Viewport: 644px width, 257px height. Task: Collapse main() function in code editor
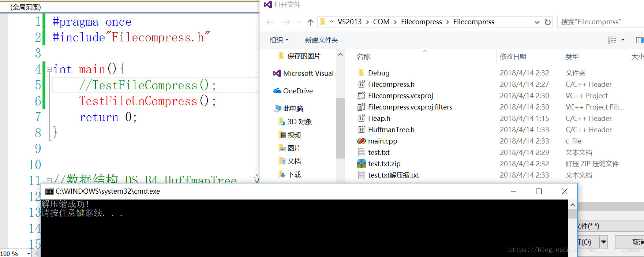point(49,69)
